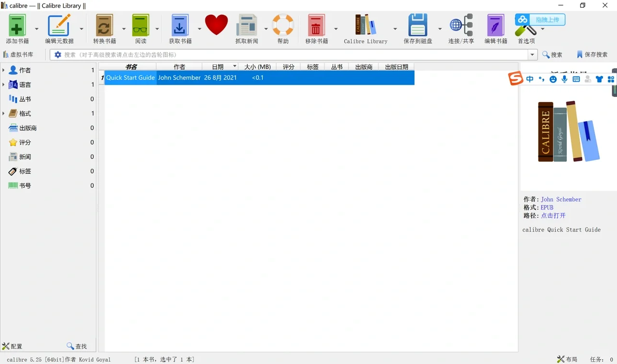
Task: Select 标签 (Tags) in tag browser
Action: [x=25, y=171]
